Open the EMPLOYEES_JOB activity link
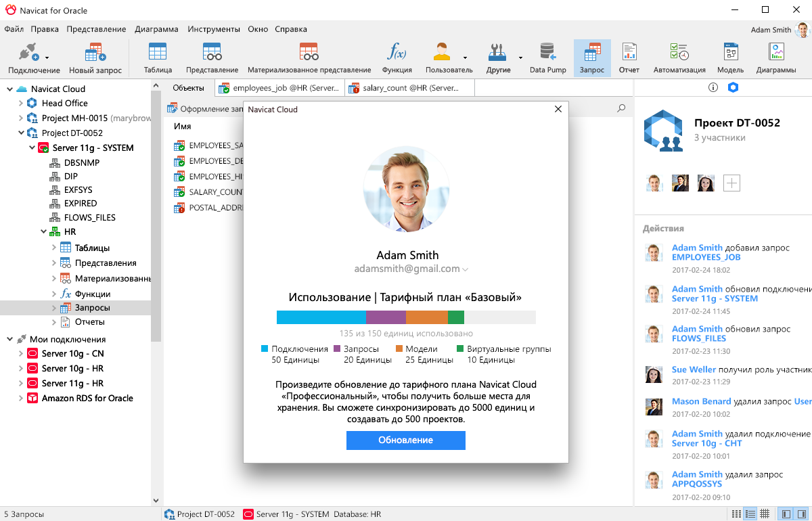Image resolution: width=812 pixels, height=521 pixels. click(706, 257)
